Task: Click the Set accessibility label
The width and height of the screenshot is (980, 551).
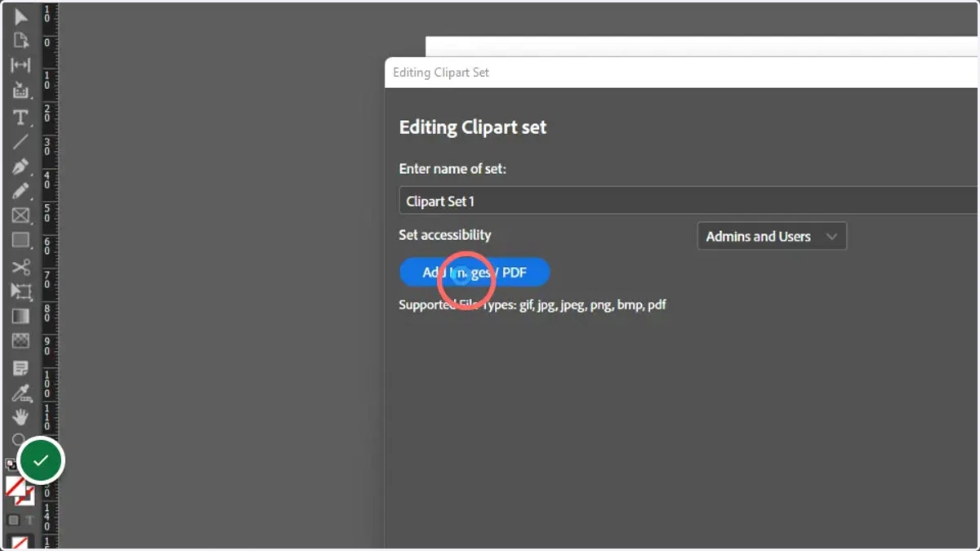Action: (445, 235)
